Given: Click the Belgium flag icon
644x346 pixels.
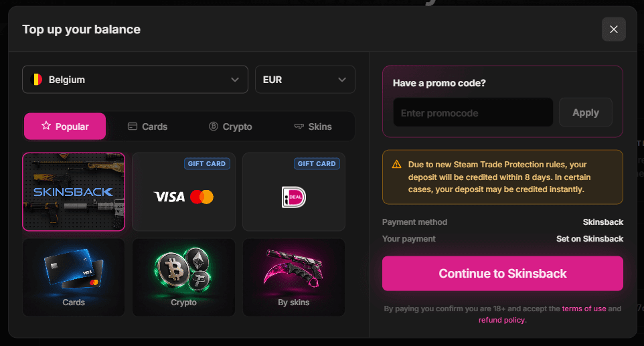Looking at the screenshot, I should click(37, 80).
